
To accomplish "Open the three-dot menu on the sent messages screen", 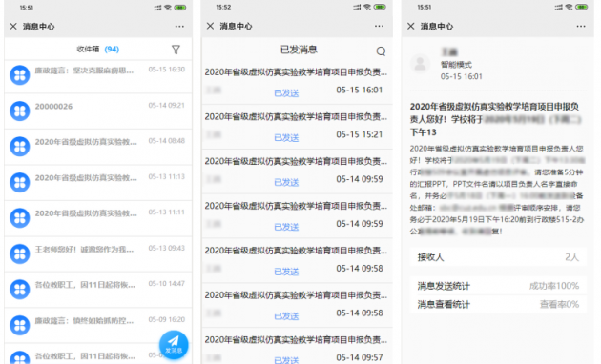I will [379, 26].
